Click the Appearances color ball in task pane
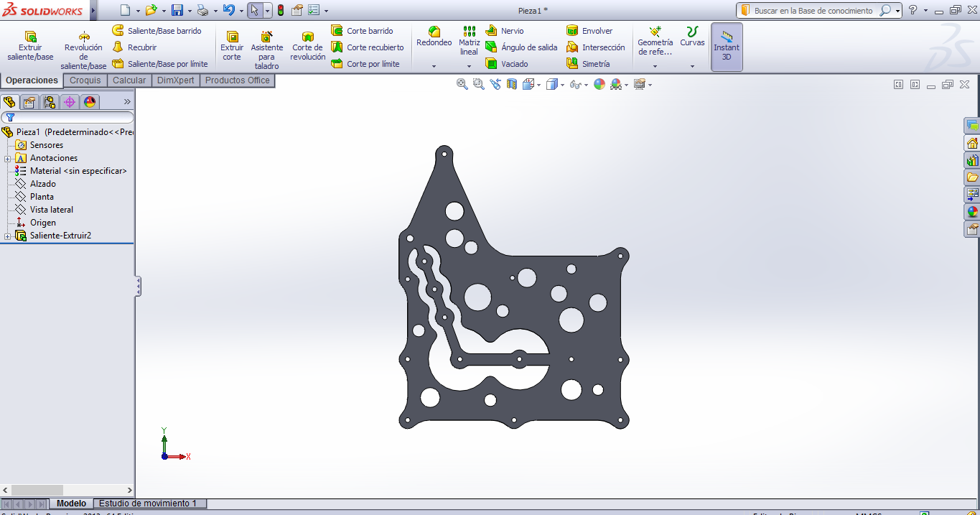 [x=972, y=212]
